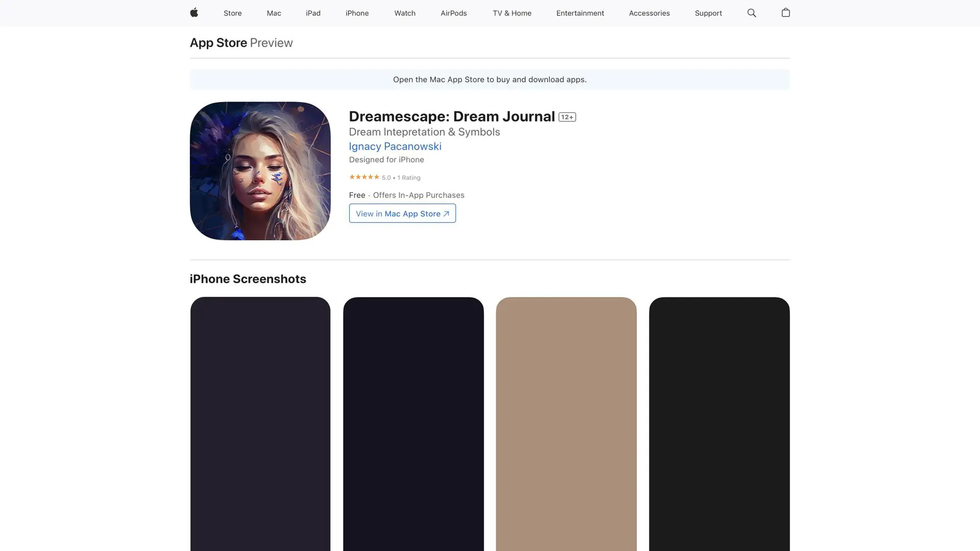The image size is (980, 551).
Task: Open the tan-colored iPhone screenshot
Action: click(x=566, y=423)
